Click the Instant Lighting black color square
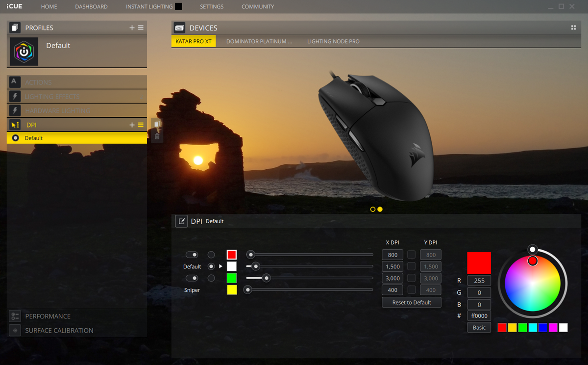588x365 pixels. [x=178, y=6]
